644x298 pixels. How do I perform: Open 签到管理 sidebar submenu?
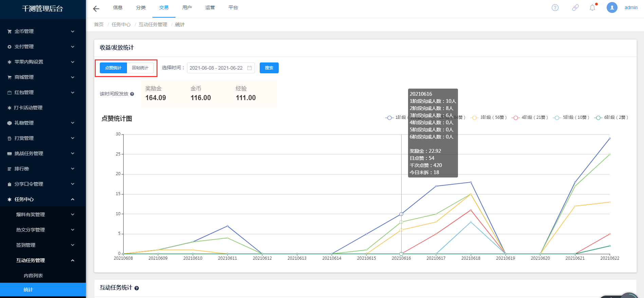[43, 245]
